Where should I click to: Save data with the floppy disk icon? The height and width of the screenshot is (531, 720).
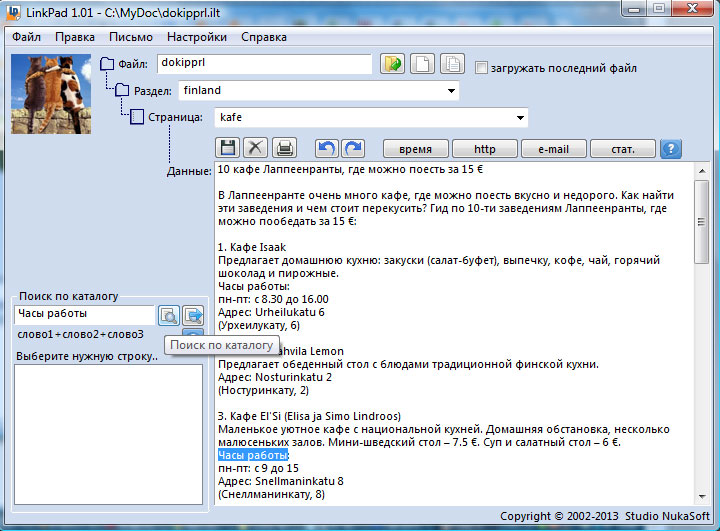tap(228, 148)
